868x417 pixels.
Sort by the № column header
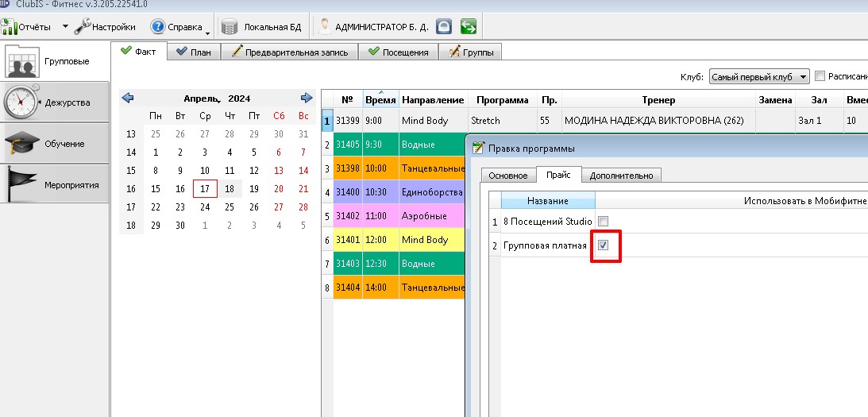pyautogui.click(x=348, y=100)
